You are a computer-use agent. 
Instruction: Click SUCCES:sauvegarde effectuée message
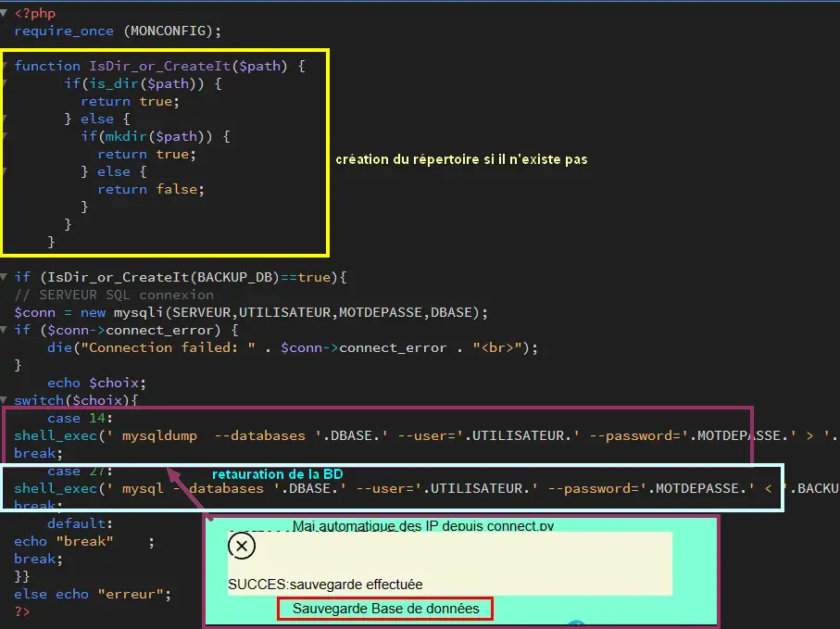(x=325, y=584)
